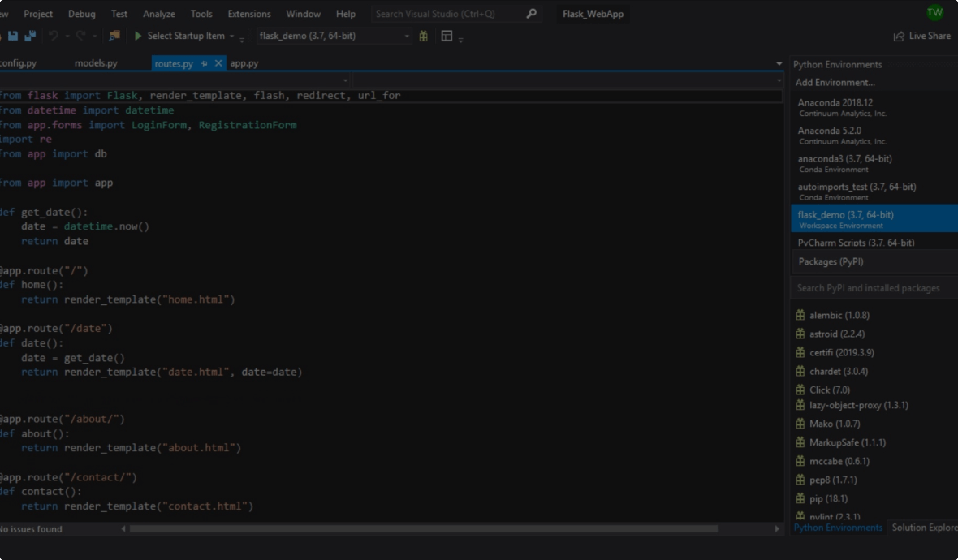Screen dimensions: 958x560
Task: Switch to the models.py tab
Action: pos(96,63)
